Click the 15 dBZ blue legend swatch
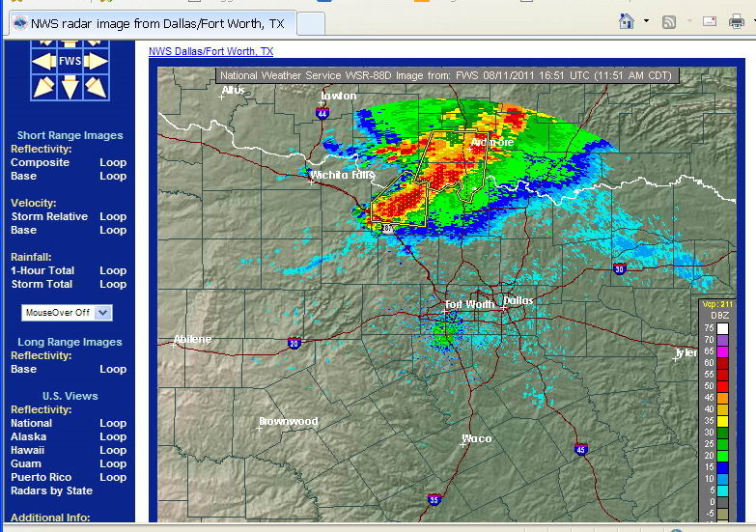 722,467
